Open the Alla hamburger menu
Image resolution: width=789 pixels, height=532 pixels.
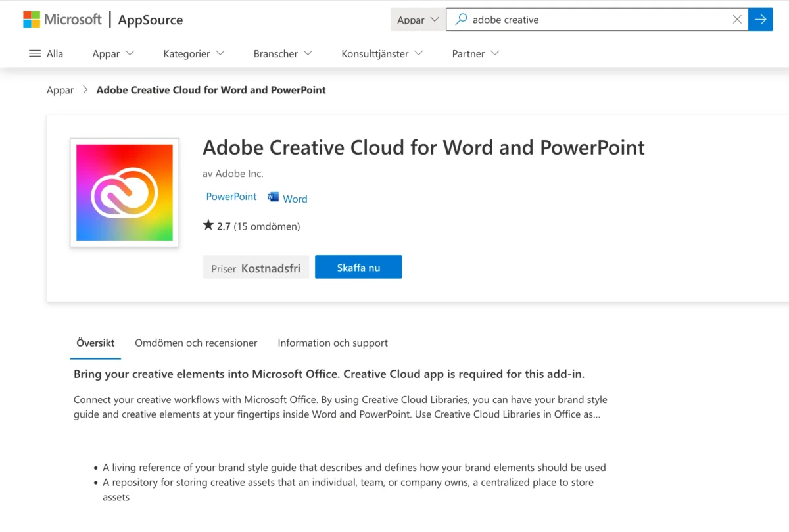(46, 53)
